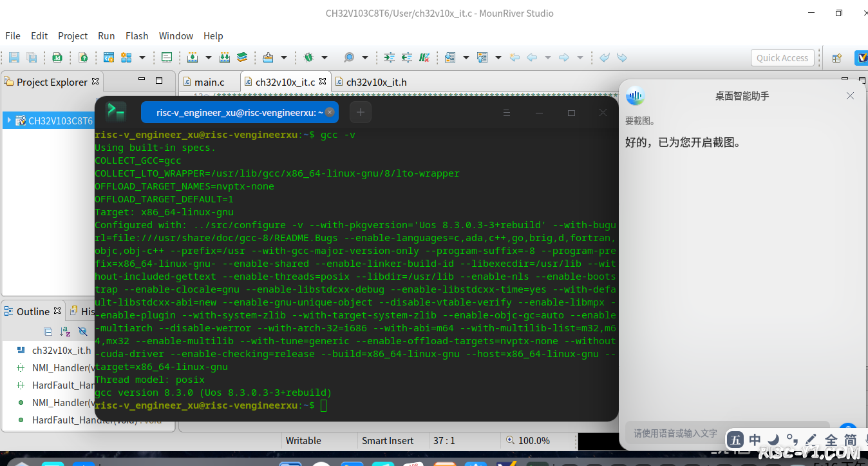Open the Window menu
Viewport: 868px width, 466px height.
click(176, 35)
